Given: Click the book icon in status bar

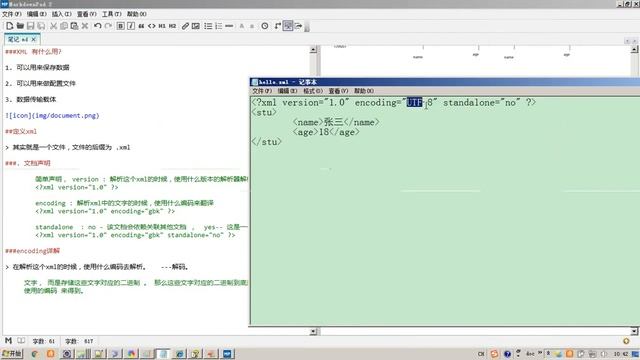Looking at the screenshot, I should [21, 340].
